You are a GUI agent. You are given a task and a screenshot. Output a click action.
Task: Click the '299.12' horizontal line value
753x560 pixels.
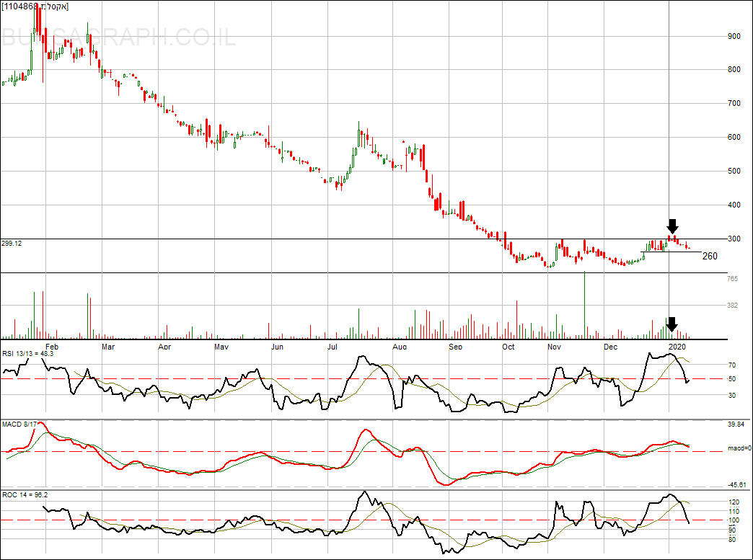[12, 244]
